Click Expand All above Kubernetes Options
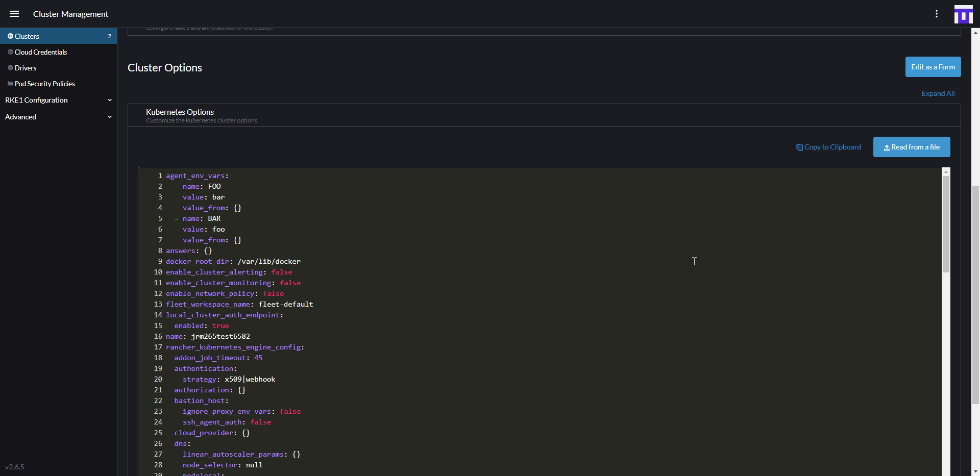The image size is (980, 476). (938, 93)
